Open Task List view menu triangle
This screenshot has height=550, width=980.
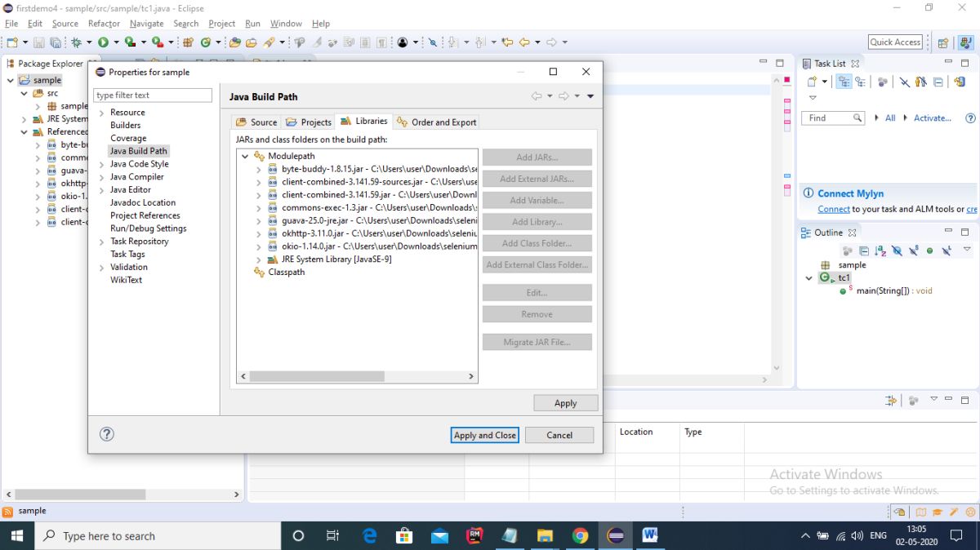[x=813, y=98]
